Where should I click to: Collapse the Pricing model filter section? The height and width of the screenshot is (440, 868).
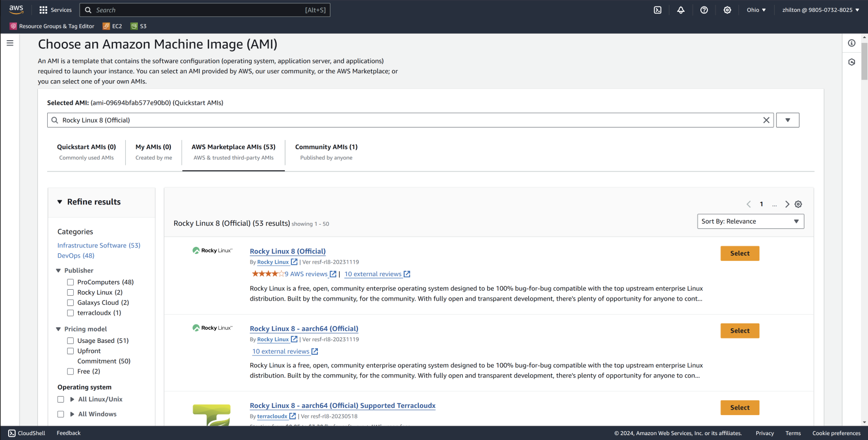[x=59, y=329]
